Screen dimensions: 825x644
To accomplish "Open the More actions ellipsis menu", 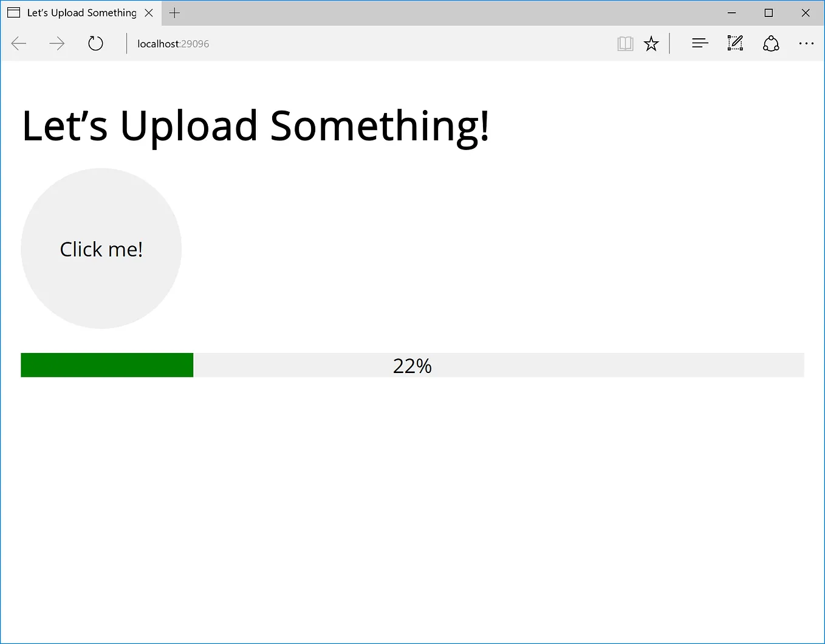I will click(806, 43).
